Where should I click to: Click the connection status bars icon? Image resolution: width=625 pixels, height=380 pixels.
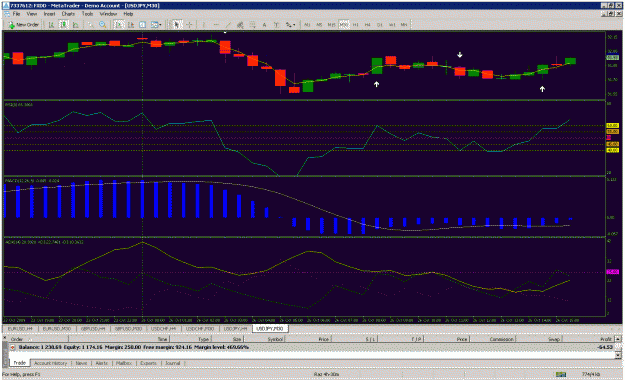(561, 374)
